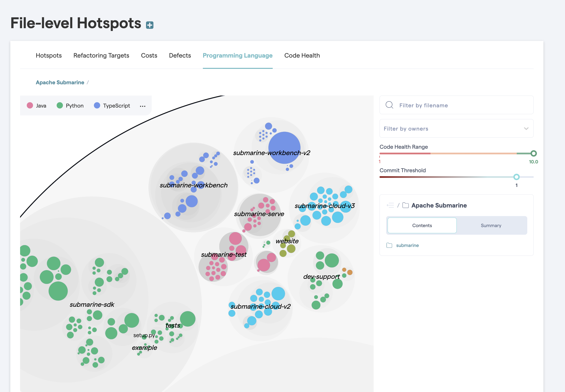Switch to the Summary view
Viewport: 565px width, 392px height.
(491, 225)
